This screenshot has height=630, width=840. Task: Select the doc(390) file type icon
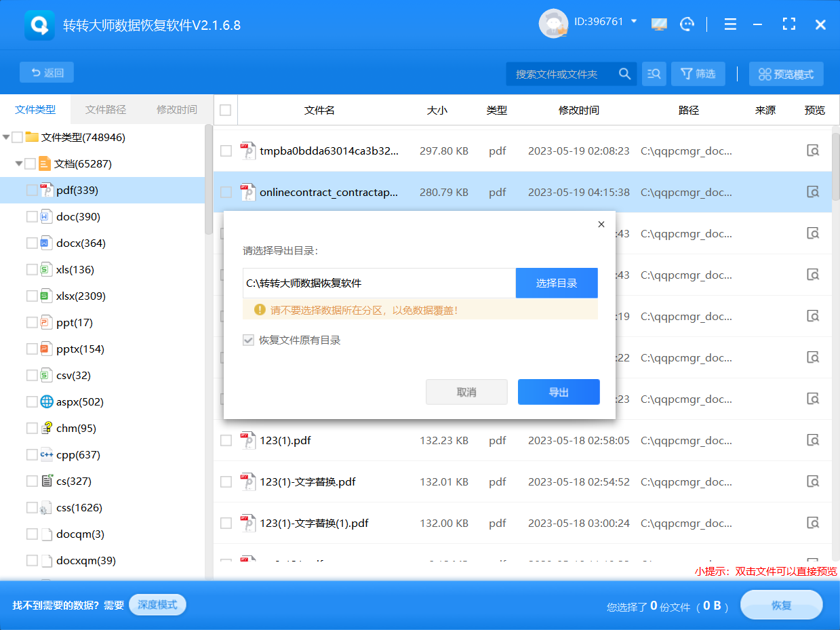(x=46, y=217)
